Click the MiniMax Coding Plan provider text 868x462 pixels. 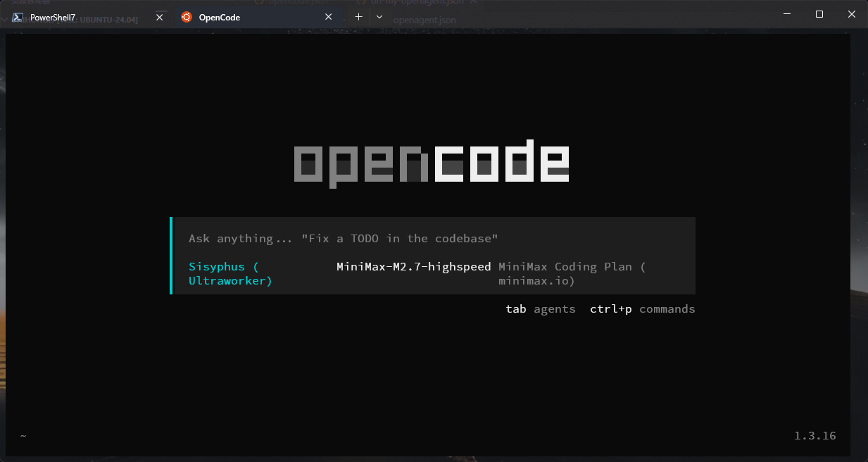(572, 273)
